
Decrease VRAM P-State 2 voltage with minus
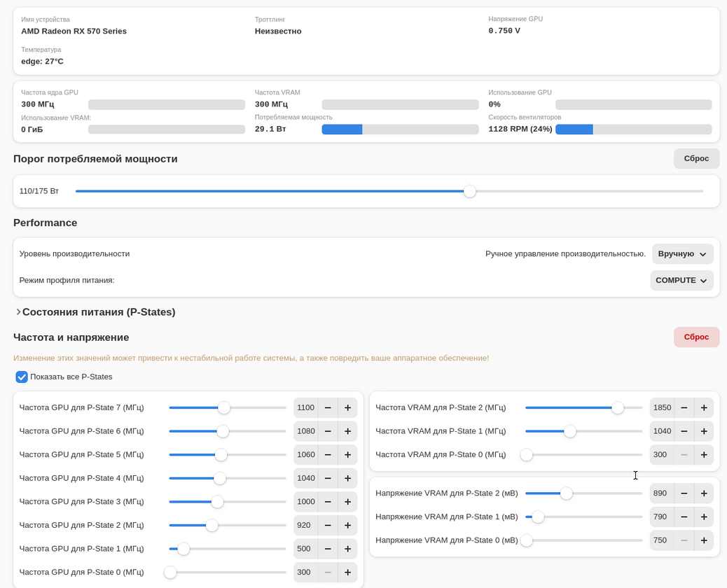684,493
